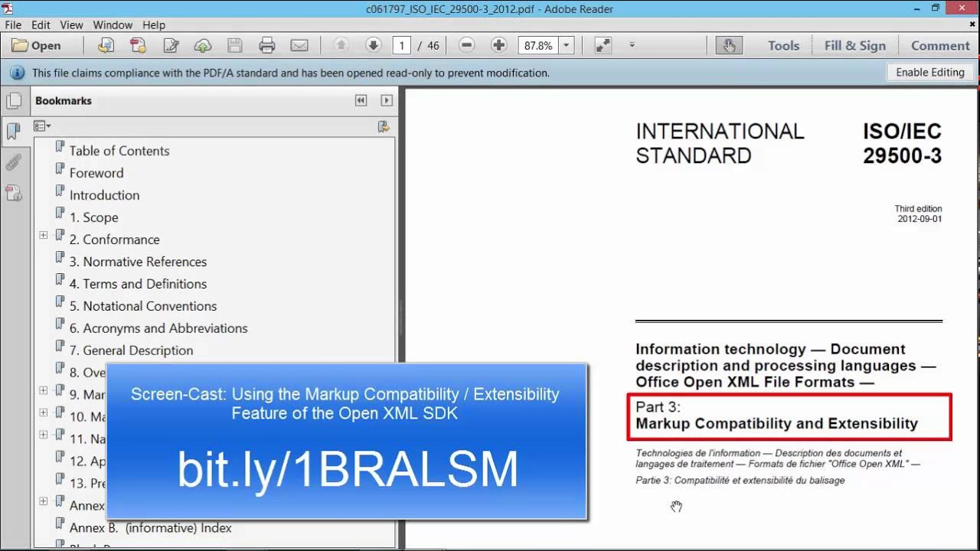Expand the bookmark numbered 9
This screenshot has height=551, width=980.
44,390
